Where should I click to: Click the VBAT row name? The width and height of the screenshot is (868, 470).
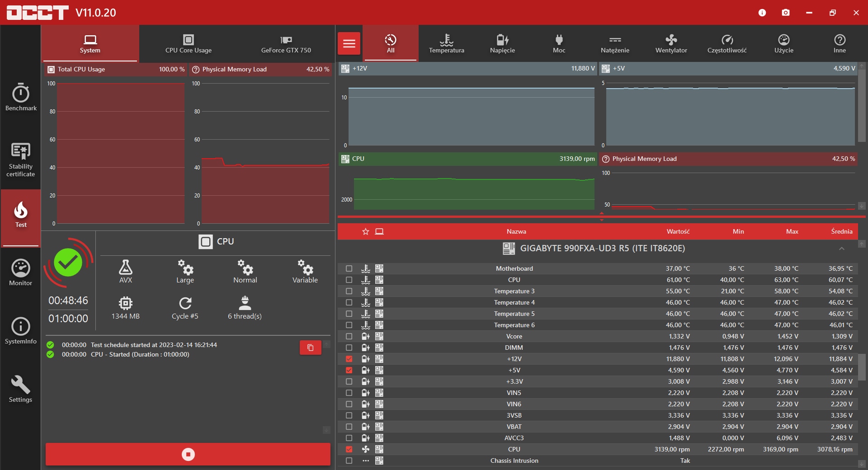(514, 427)
